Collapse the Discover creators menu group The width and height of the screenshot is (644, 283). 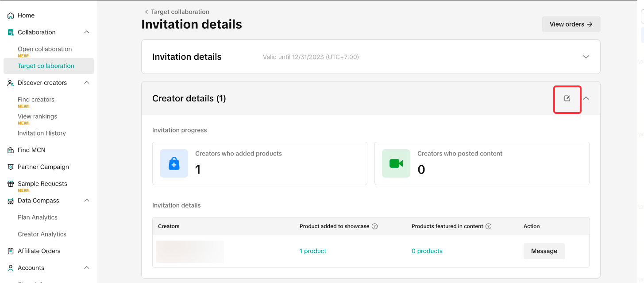[x=87, y=83]
